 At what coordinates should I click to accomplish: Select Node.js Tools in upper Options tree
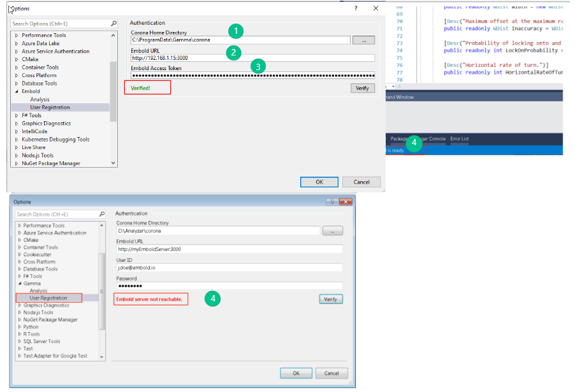coord(38,156)
